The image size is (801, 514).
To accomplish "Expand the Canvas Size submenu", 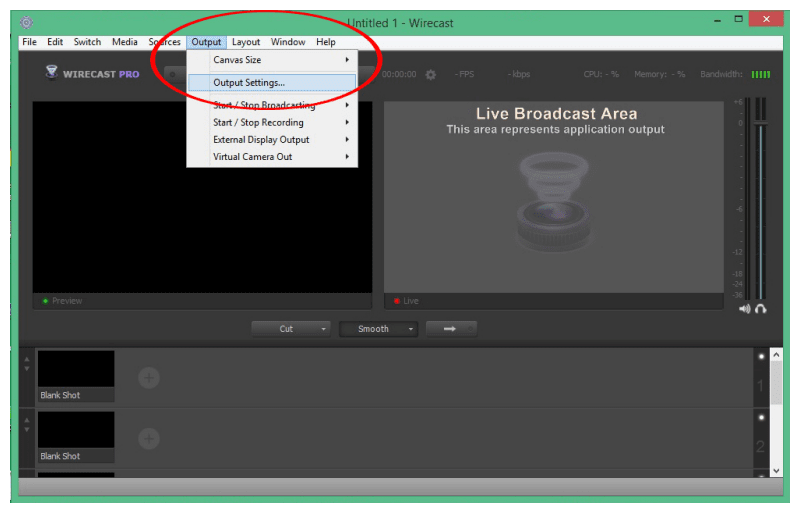I will tap(272, 60).
